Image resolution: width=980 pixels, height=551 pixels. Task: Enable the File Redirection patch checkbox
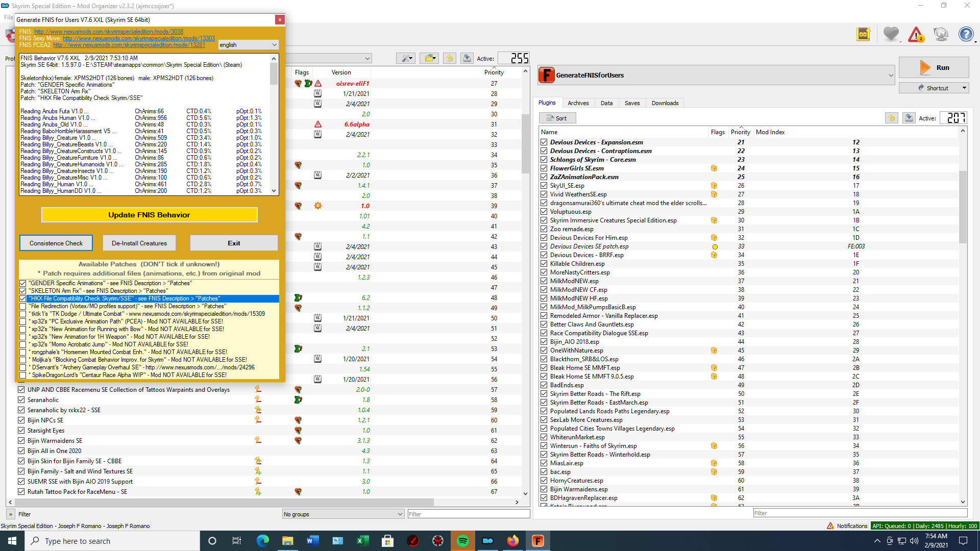(23, 306)
